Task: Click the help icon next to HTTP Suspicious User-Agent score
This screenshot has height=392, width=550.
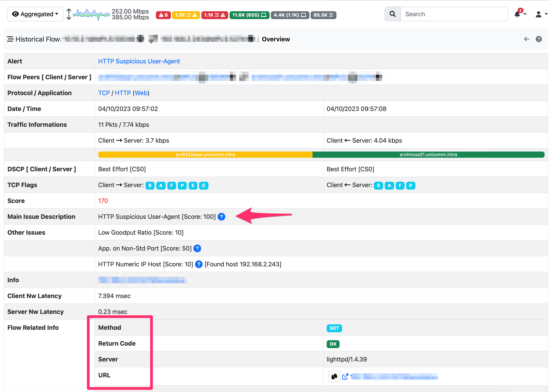Action: coord(221,217)
